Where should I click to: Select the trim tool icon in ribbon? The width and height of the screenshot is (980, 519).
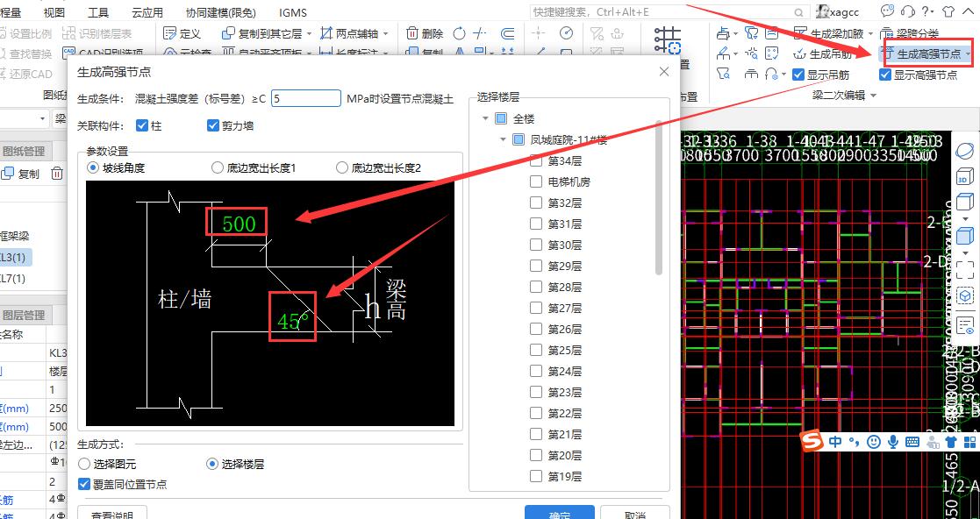481,33
